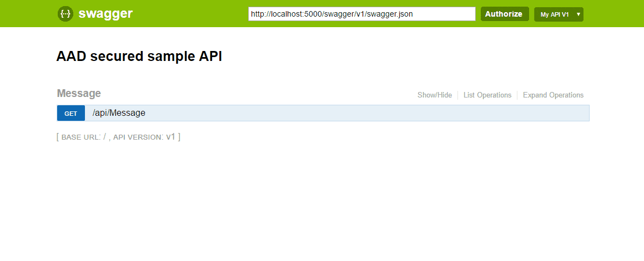Click the Show/Hide link
This screenshot has width=644, height=261.
click(x=434, y=95)
